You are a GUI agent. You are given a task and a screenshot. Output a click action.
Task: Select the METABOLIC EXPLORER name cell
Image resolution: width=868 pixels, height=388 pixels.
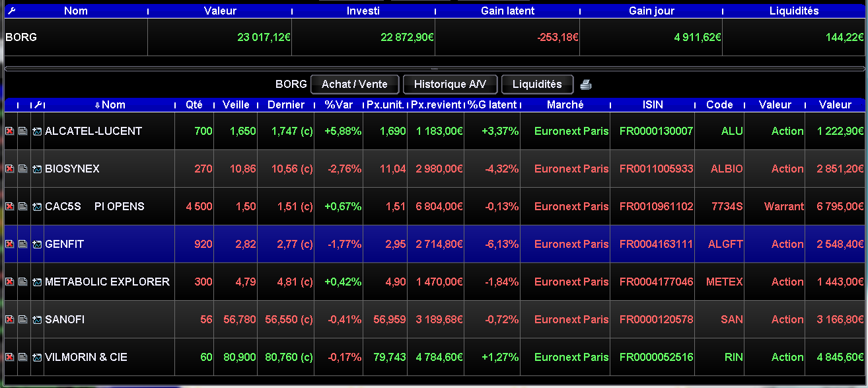[x=109, y=282]
